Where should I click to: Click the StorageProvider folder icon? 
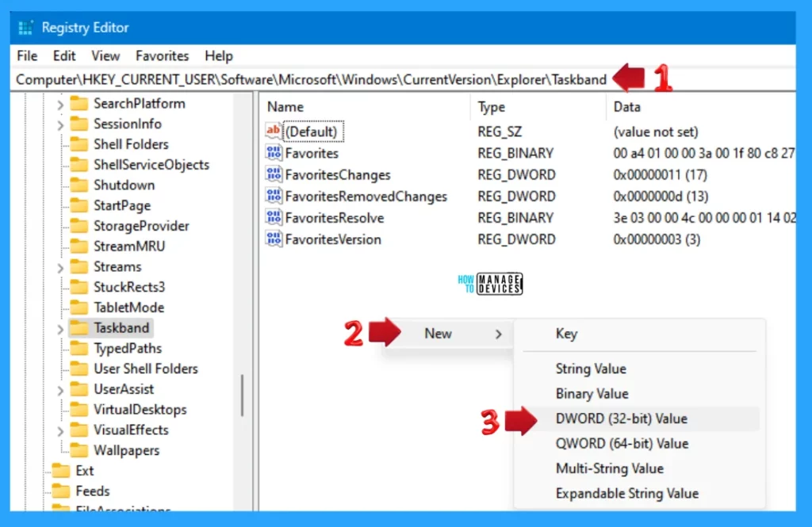coord(79,226)
